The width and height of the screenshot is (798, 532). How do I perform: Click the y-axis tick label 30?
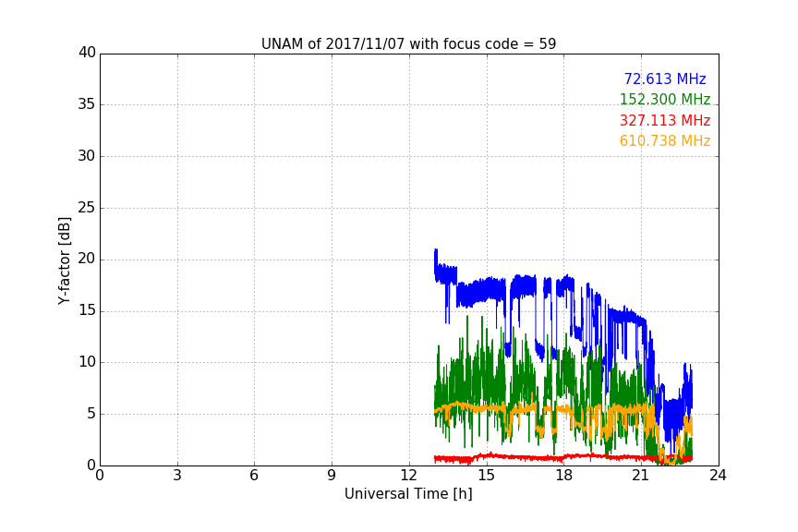(x=87, y=156)
